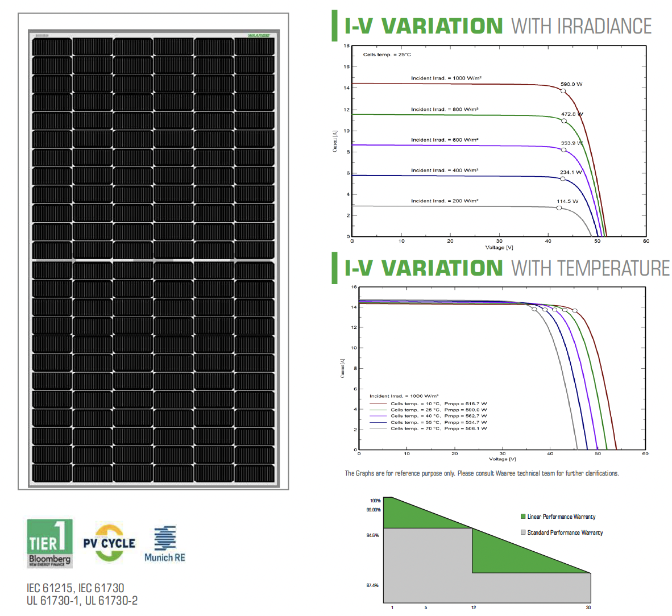Click the Munich RE logo
672x616 pixels.
coord(164,544)
